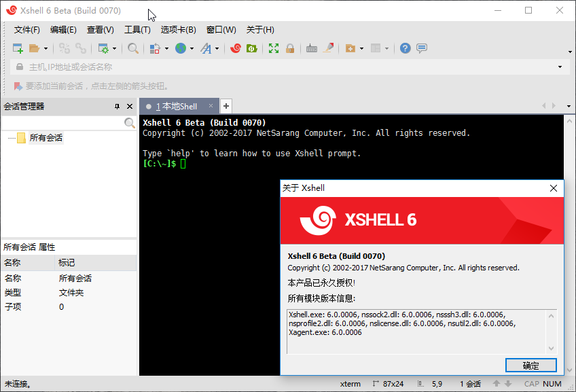The width and height of the screenshot is (576, 392).
Task: Close the 关于 Xshell dialog
Action: [553, 188]
